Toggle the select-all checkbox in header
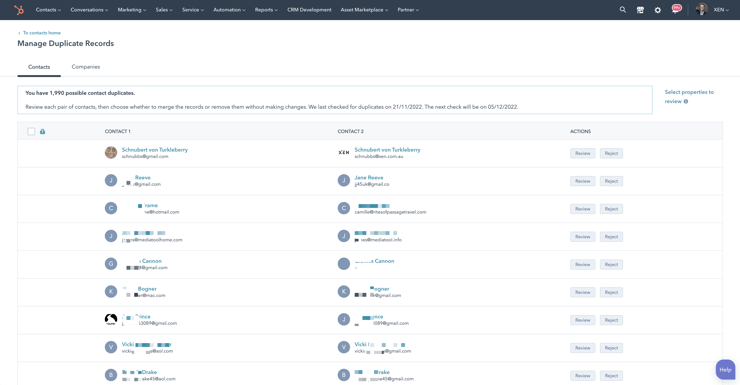 pos(31,132)
